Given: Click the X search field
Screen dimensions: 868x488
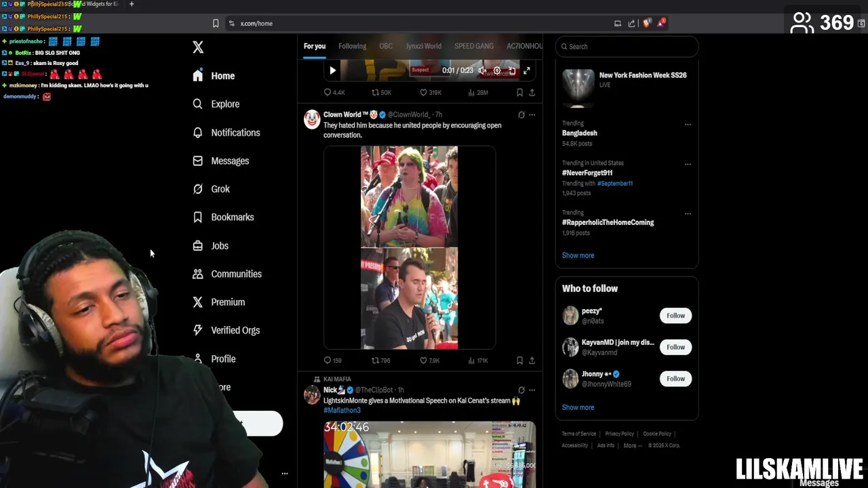Looking at the screenshot, I should click(x=627, y=46).
